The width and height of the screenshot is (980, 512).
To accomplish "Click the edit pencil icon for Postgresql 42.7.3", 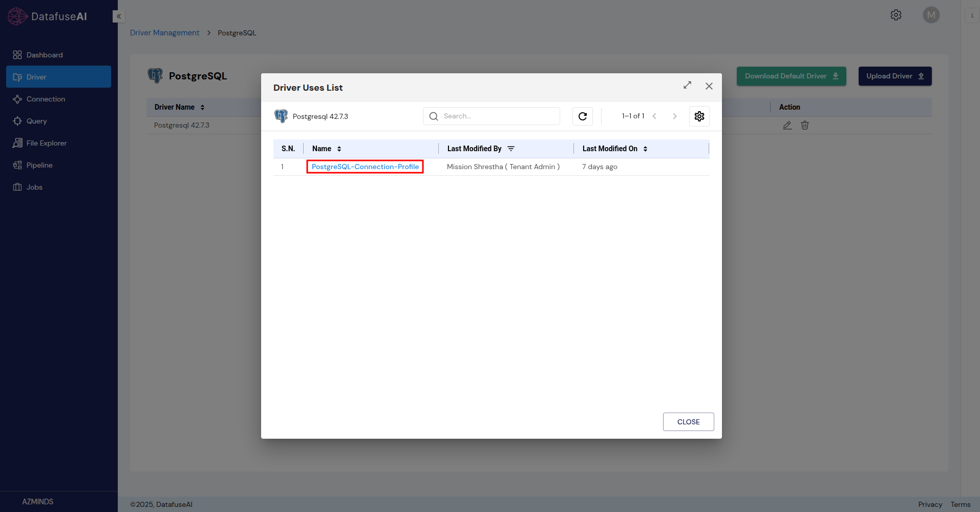I will click(x=787, y=125).
